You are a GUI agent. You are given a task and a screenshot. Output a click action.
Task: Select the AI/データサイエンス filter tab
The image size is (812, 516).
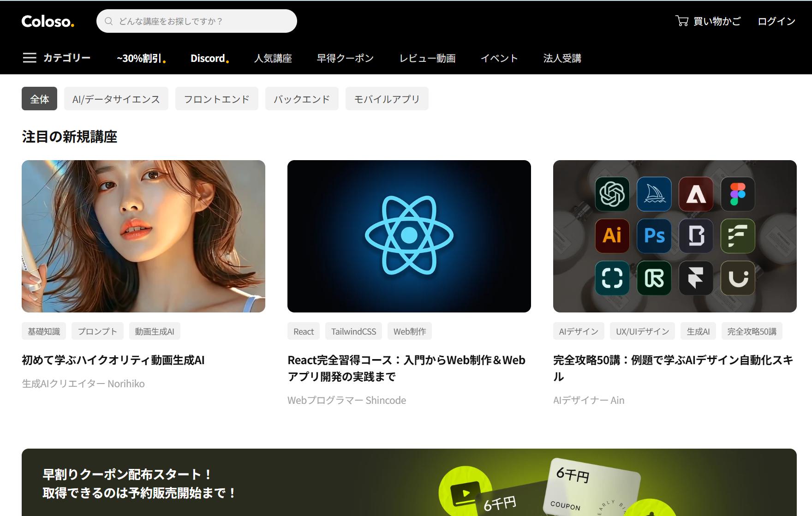[x=116, y=99]
